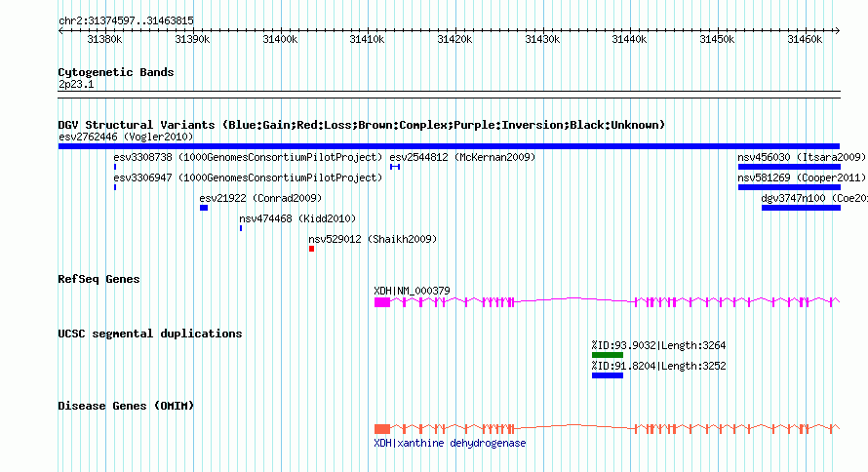Select the blue nsv456030 variant bar

point(789,167)
